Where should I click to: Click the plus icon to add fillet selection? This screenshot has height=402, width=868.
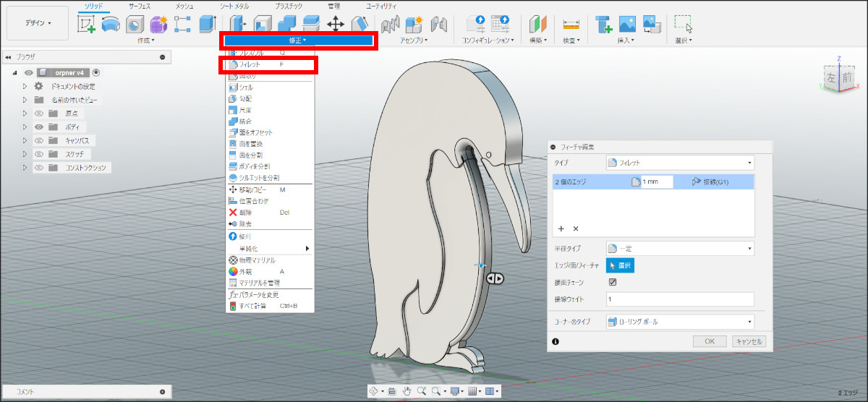(561, 228)
